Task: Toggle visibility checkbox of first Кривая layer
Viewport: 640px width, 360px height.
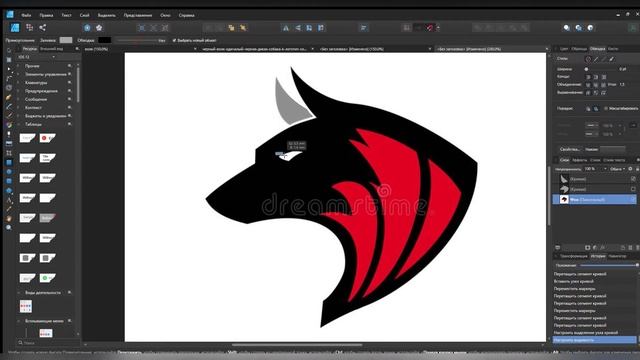Action: pyautogui.click(x=633, y=179)
